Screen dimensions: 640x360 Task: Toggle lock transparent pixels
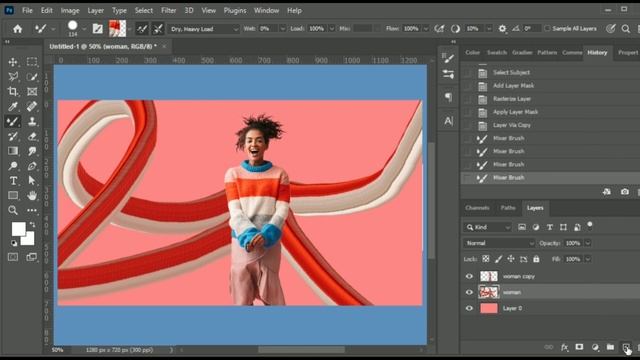486,259
